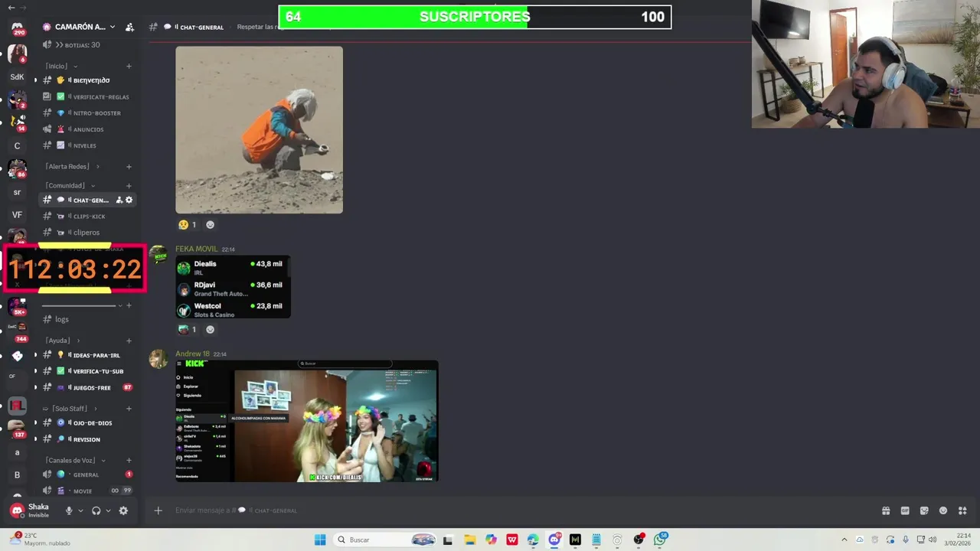Screen dimensions: 980x551
Task: Open the gift icon in the message bar
Action: (x=886, y=510)
